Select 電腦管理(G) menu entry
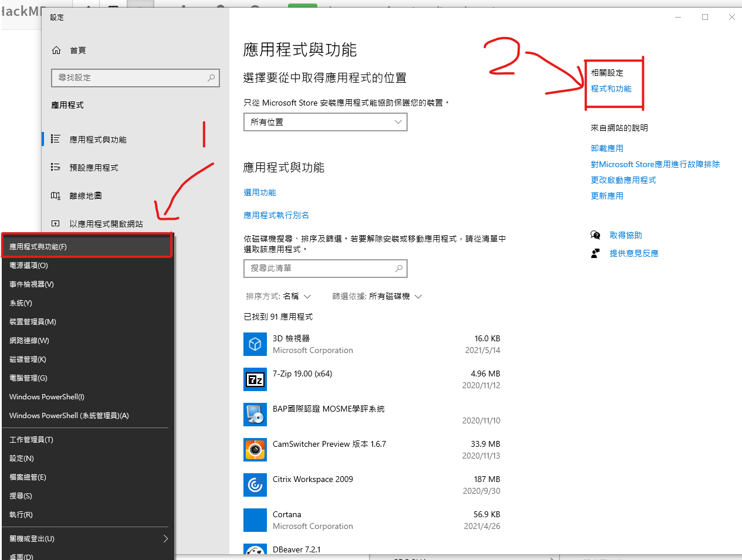The height and width of the screenshot is (560, 742). (x=87, y=378)
